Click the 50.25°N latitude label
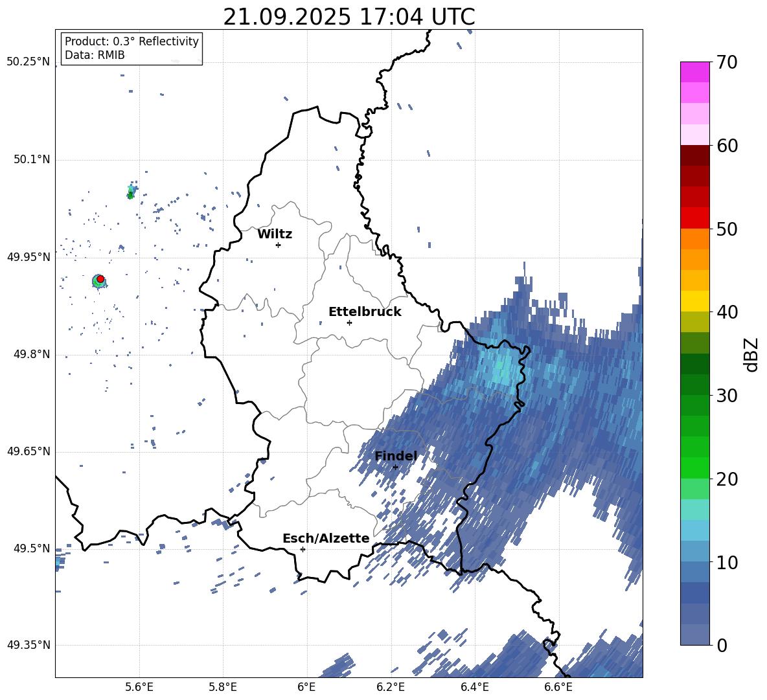 pos(29,62)
